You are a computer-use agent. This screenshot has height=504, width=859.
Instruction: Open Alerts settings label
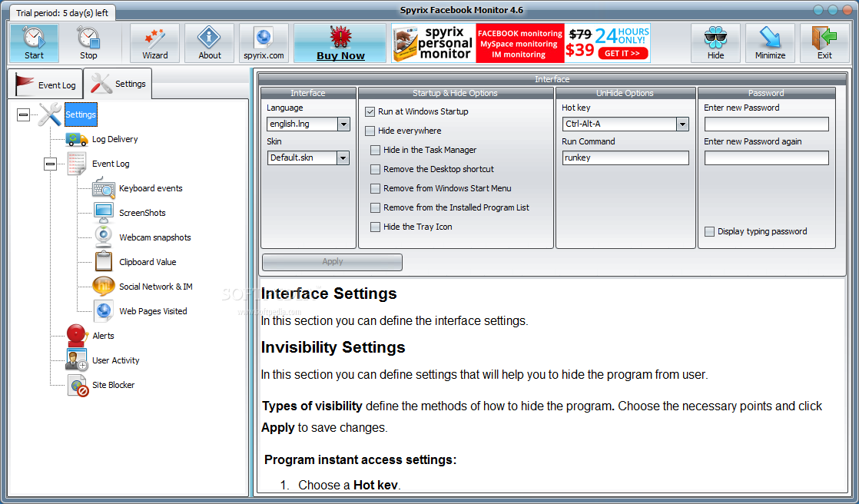coord(103,336)
